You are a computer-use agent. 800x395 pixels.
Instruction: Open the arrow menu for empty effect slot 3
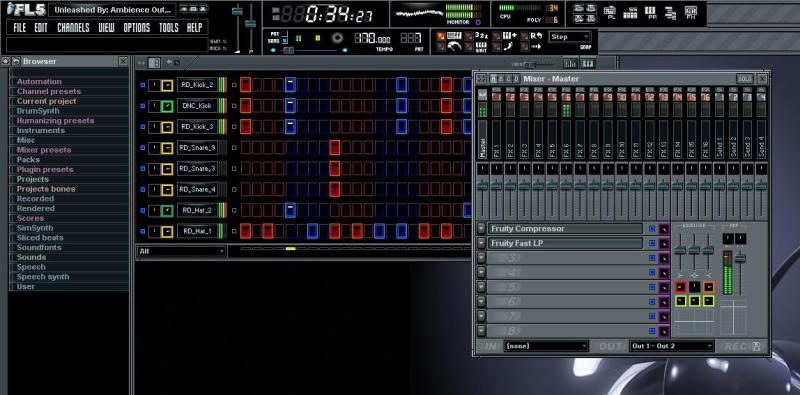(481, 258)
